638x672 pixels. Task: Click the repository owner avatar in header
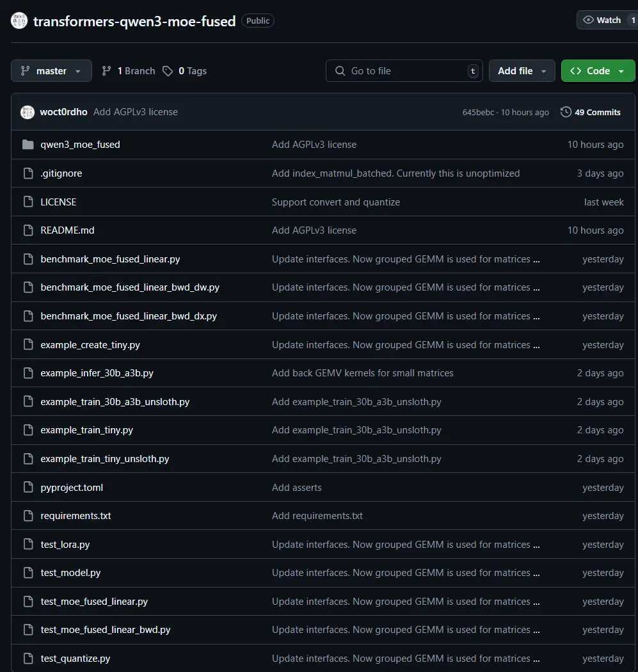(19, 20)
